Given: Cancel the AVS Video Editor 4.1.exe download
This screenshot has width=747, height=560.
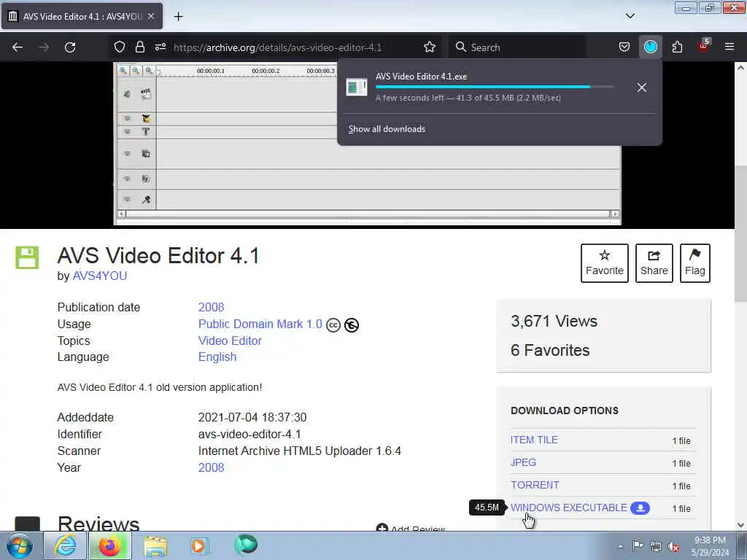Looking at the screenshot, I should tap(642, 87).
